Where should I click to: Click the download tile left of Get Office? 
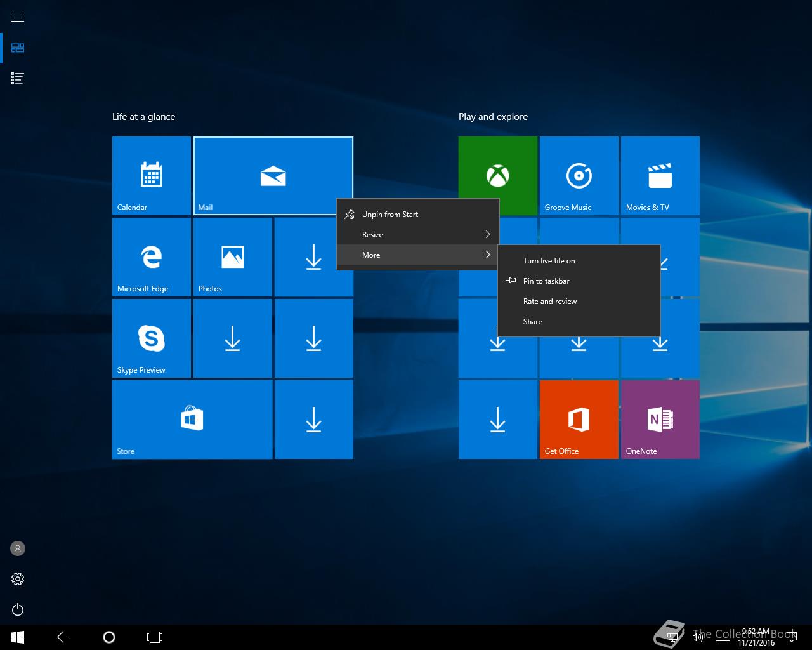[x=498, y=420]
